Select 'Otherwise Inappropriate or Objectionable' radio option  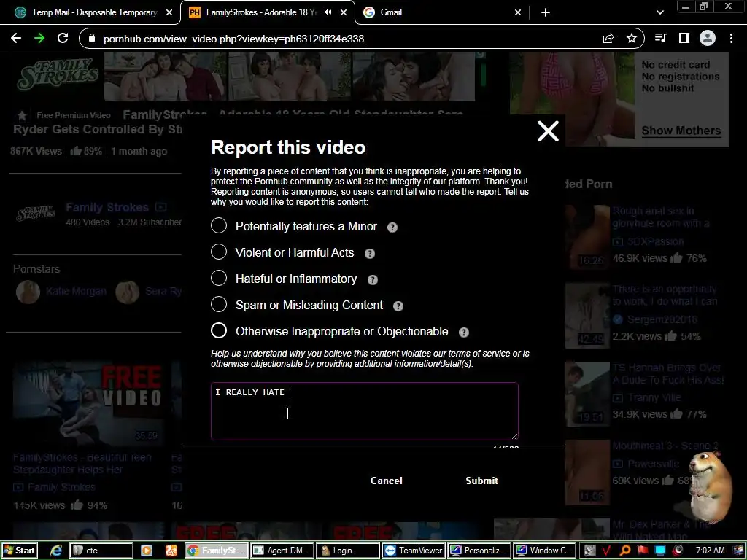219,330
